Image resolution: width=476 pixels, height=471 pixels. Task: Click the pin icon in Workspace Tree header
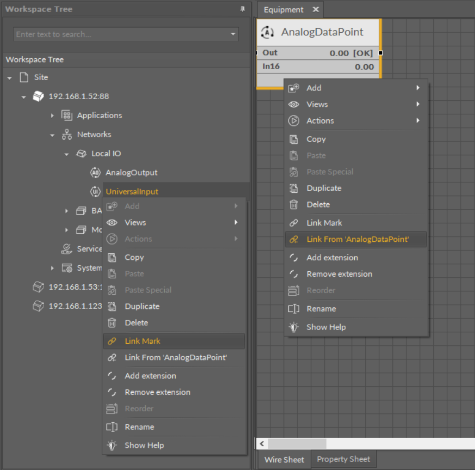pyautogui.click(x=242, y=9)
